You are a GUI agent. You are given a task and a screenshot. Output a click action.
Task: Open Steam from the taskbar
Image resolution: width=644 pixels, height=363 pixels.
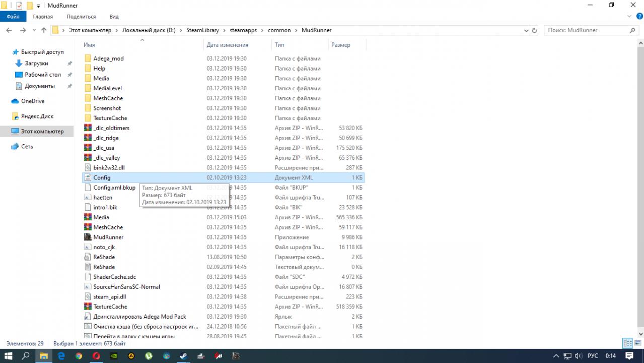(183, 356)
